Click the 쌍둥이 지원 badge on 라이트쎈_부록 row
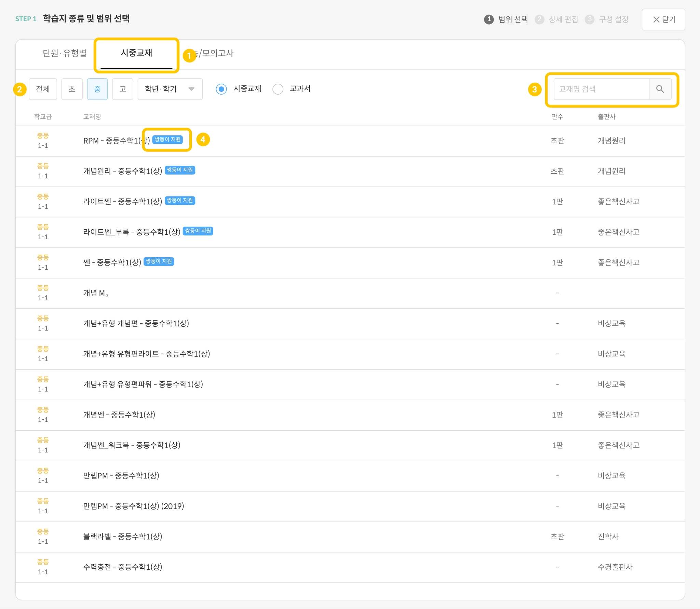The height and width of the screenshot is (609, 700). click(x=198, y=231)
